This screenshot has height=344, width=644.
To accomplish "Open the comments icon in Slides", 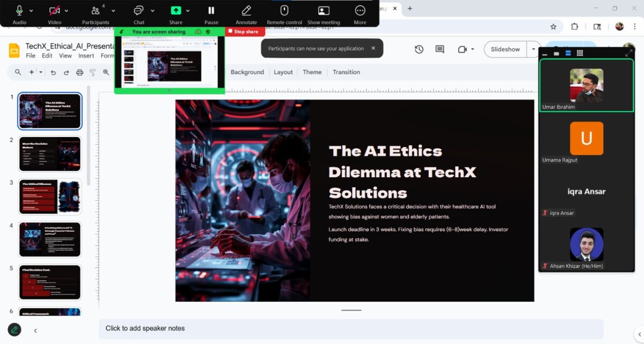I will [x=440, y=49].
